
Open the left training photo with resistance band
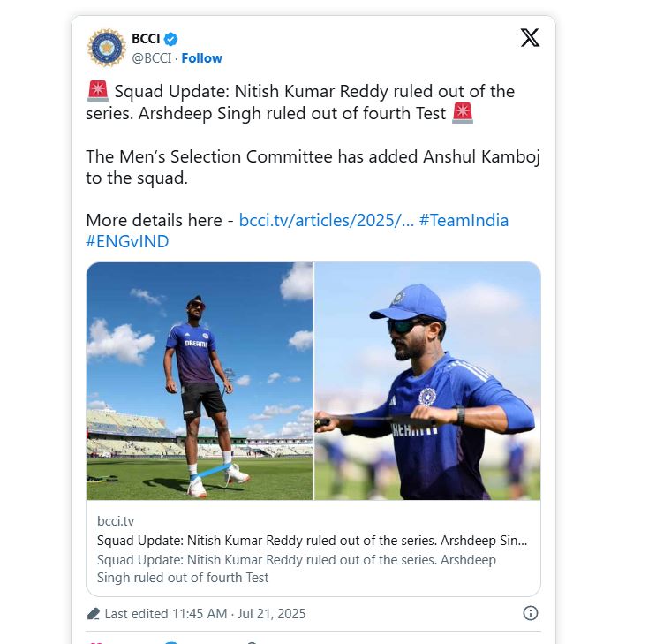pos(200,381)
